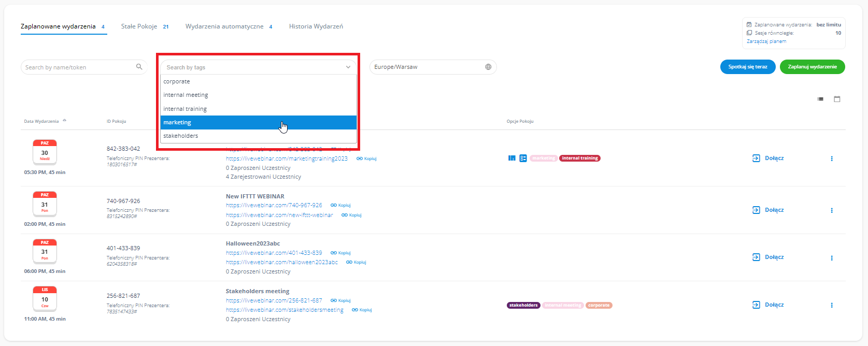Click the purple stakeholders tag badge

coord(523,305)
